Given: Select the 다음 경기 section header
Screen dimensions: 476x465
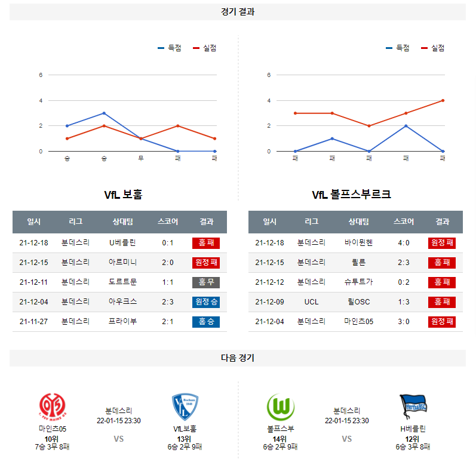Looking at the screenshot, I should (x=238, y=358).
